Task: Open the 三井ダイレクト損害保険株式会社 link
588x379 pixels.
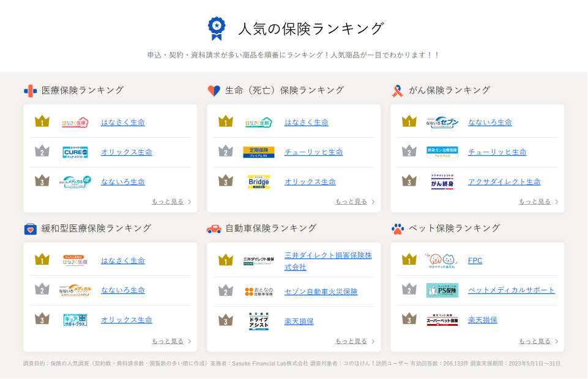Action: (327, 261)
